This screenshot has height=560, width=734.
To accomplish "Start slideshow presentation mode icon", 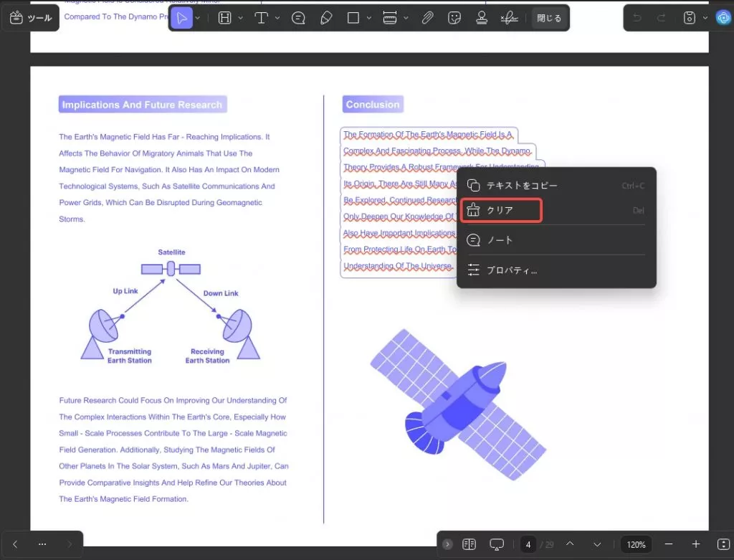I will tap(497, 544).
